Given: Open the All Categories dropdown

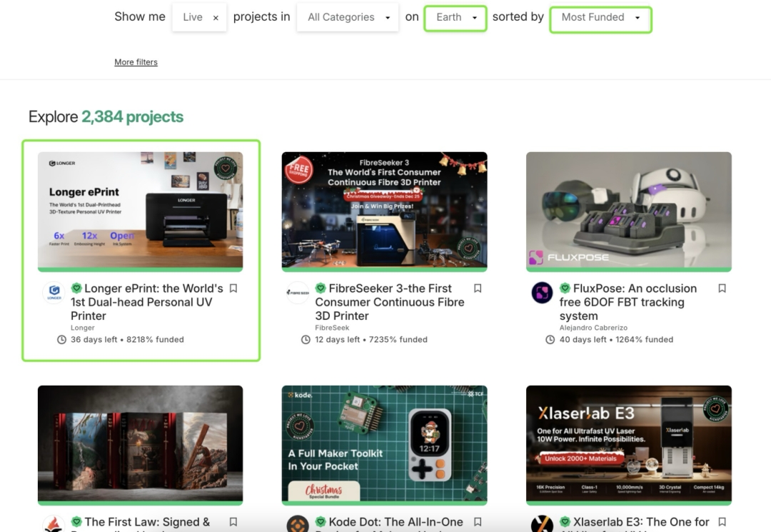Looking at the screenshot, I should 348,17.
